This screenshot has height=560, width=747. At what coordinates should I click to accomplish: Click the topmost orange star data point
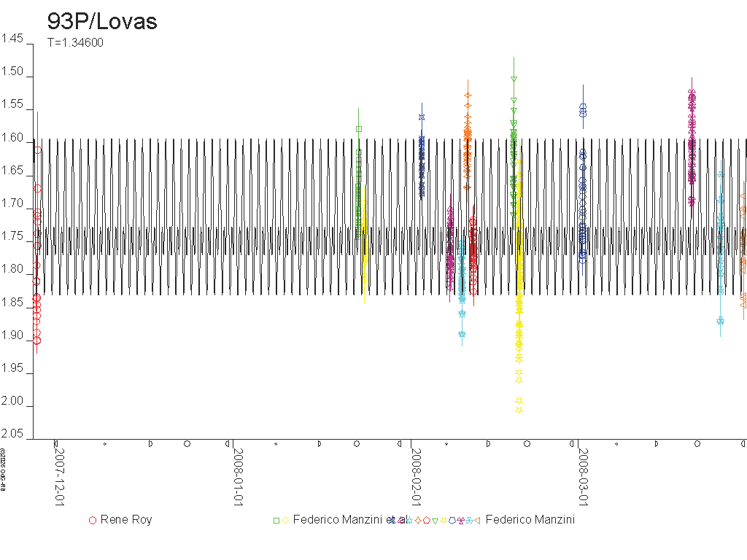468,96
